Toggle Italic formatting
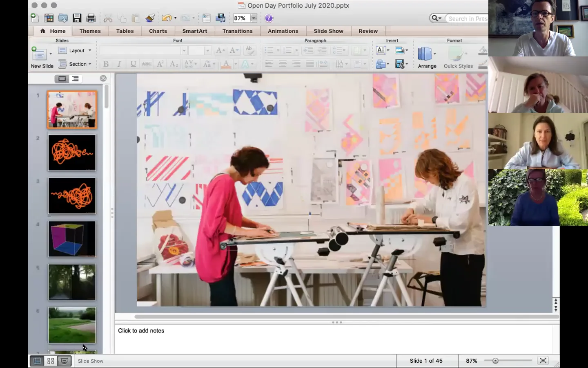 pos(119,64)
